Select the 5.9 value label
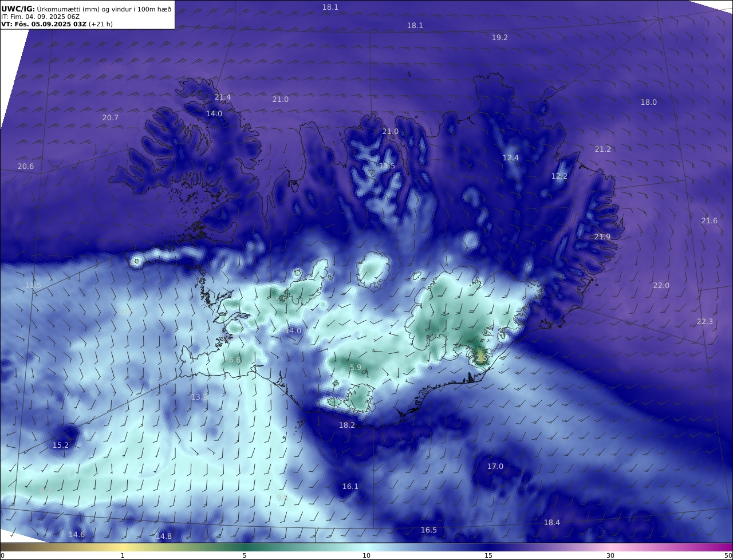Image resolution: width=733 pixels, height=560 pixels. [356, 368]
